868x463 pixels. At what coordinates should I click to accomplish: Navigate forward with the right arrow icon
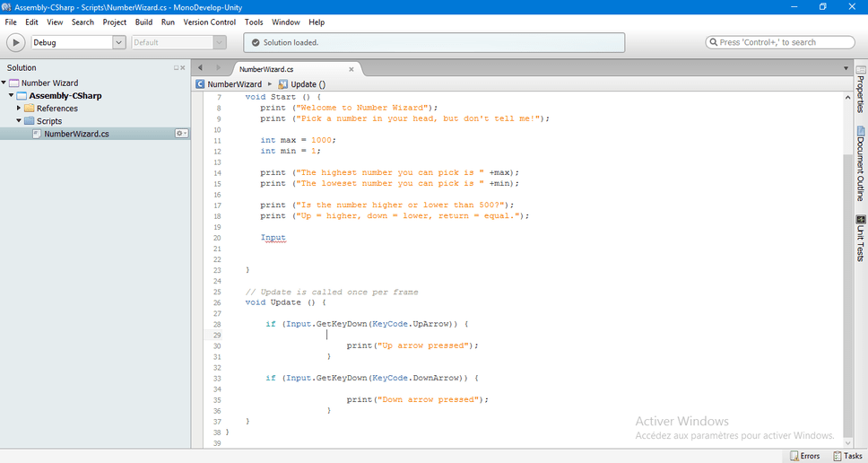pyautogui.click(x=218, y=67)
